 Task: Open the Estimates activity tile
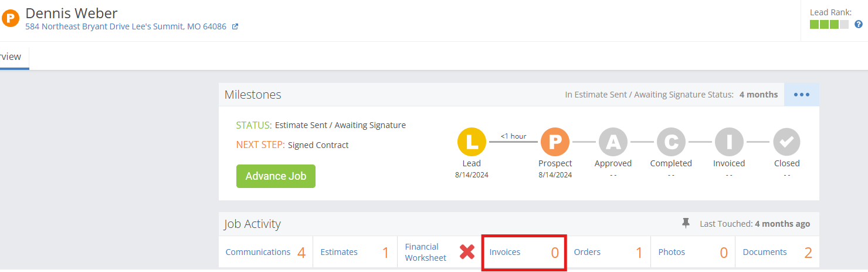pyautogui.click(x=355, y=253)
